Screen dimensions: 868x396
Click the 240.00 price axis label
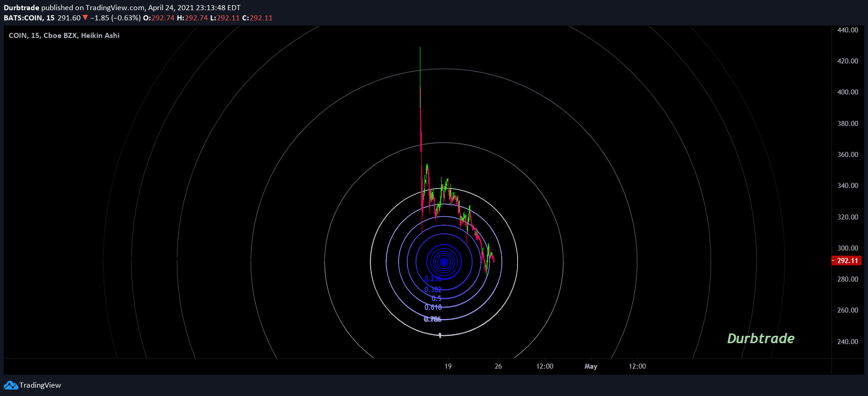(x=848, y=341)
